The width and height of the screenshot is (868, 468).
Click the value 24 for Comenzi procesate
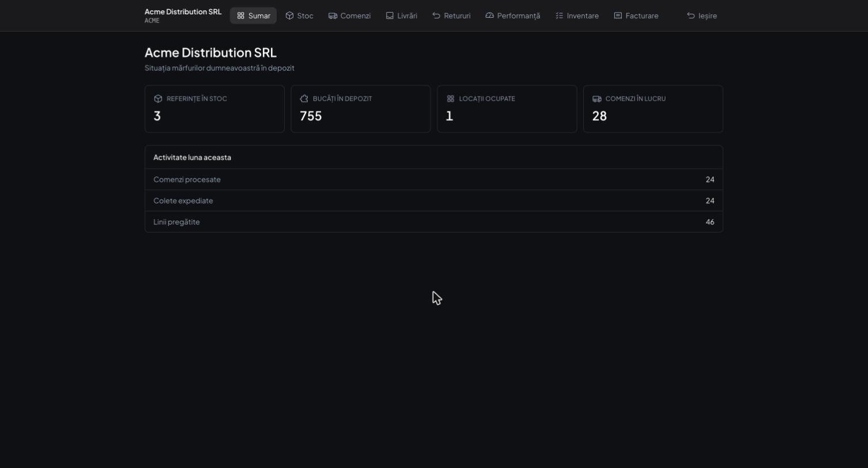710,179
